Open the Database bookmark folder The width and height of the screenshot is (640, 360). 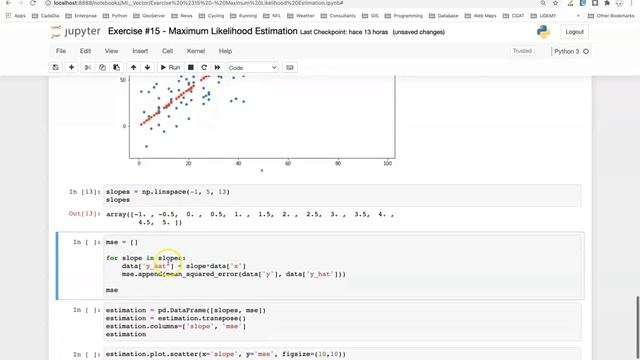[444, 16]
